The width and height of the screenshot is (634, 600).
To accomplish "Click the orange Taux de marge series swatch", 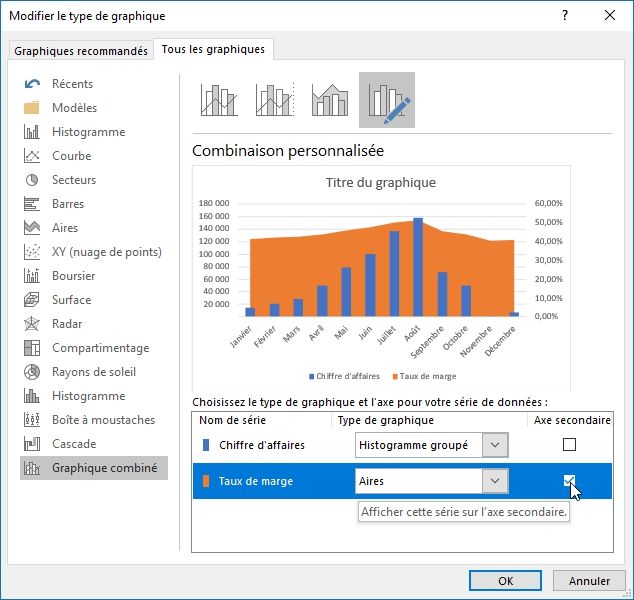I will 207,481.
